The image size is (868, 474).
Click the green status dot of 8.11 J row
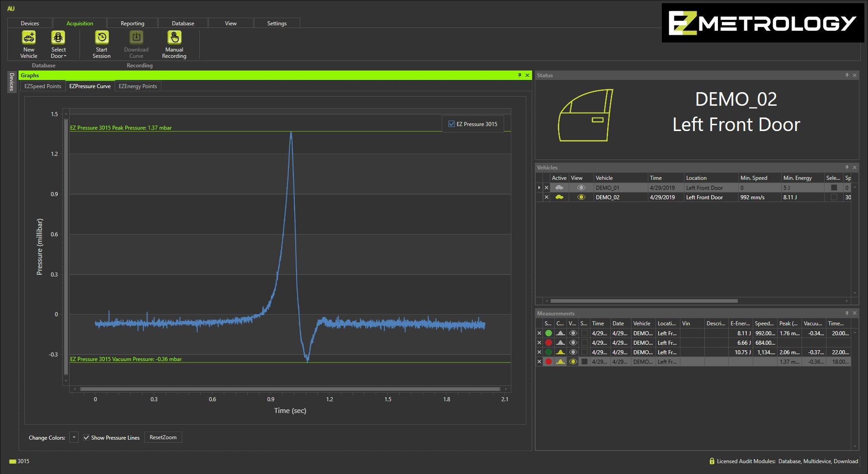[548, 333]
